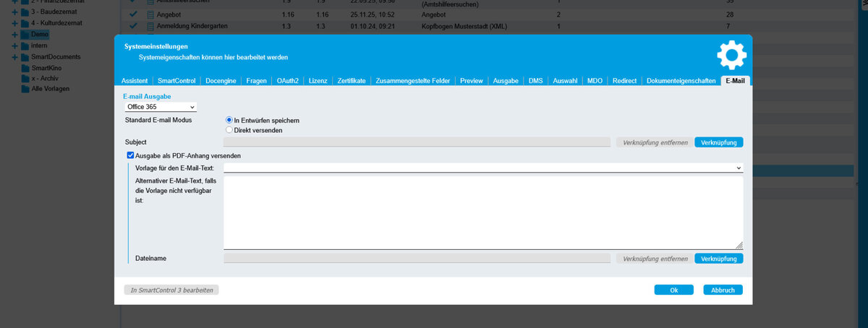This screenshot has height=328, width=868.
Task: Click the Verknüpfung button beside Subject
Action: pyautogui.click(x=718, y=142)
